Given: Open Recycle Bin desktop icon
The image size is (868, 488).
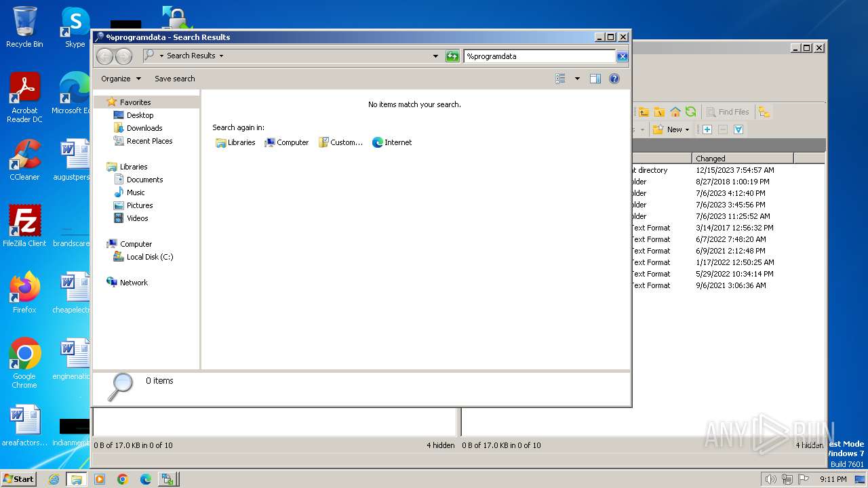Looking at the screenshot, I should point(24,27).
